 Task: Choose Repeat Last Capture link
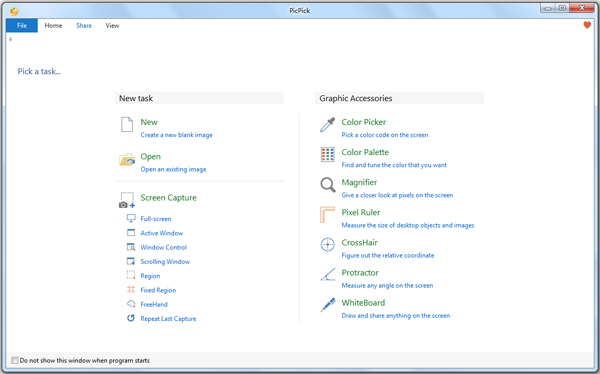(168, 318)
